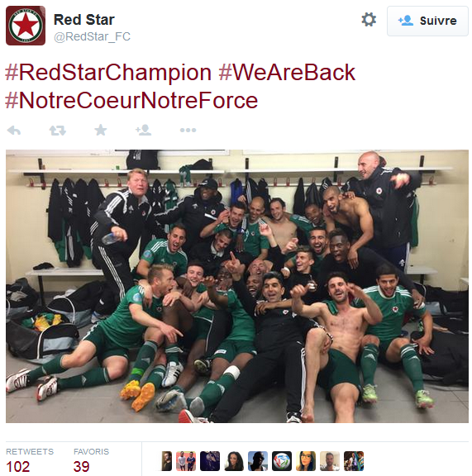
Task: Follow Red Star with Suivre button
Action: pyautogui.click(x=427, y=21)
